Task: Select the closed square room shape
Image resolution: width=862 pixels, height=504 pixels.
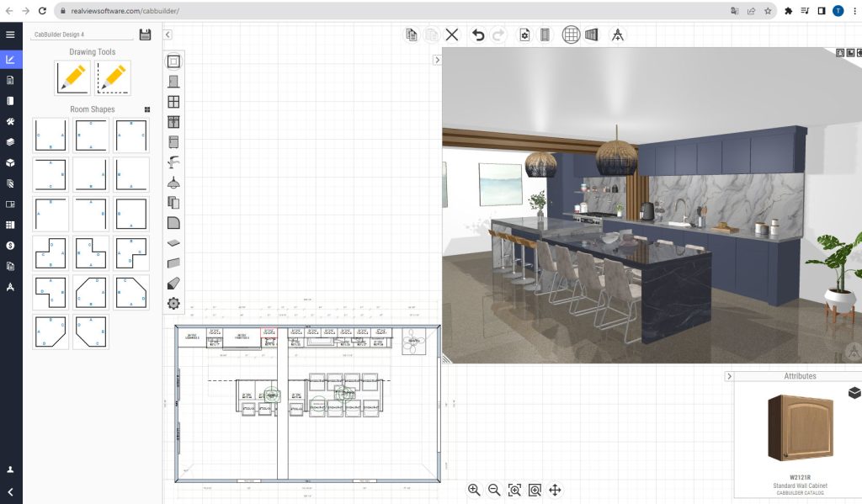Action: point(130,214)
